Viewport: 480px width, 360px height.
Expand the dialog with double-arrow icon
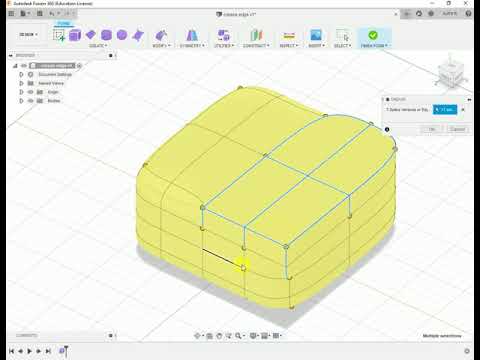[x=469, y=99]
